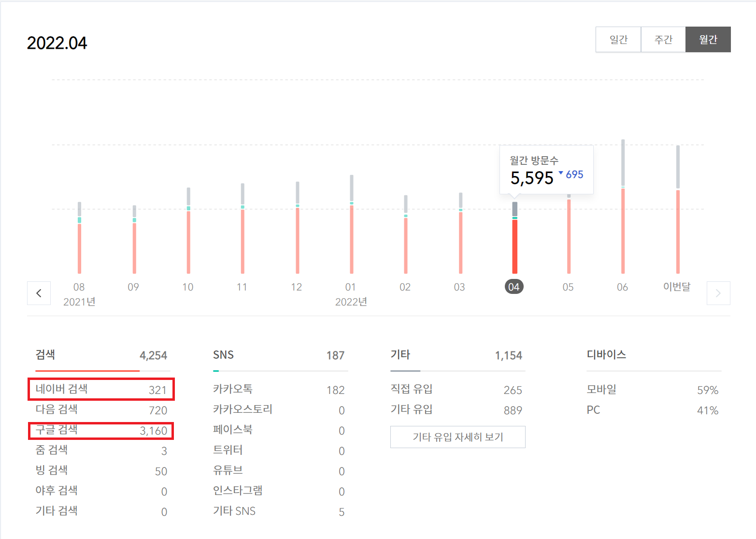Screen dimensions: 756x539
Task: Click the 인스타그램 row
Action: pos(279,491)
